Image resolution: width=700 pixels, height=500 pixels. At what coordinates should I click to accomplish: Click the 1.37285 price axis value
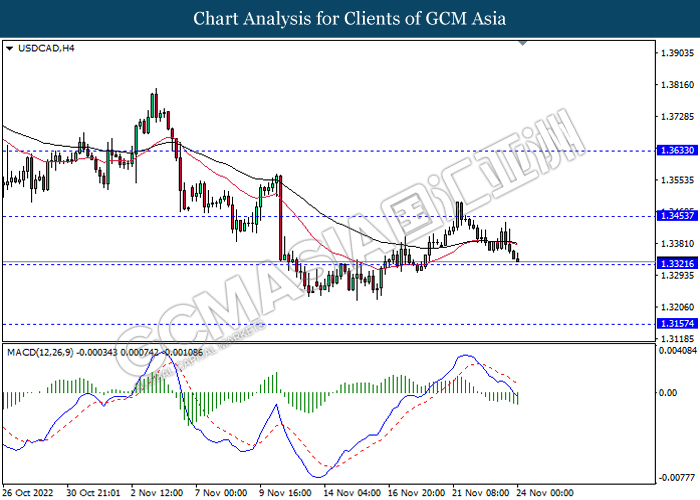click(x=677, y=117)
